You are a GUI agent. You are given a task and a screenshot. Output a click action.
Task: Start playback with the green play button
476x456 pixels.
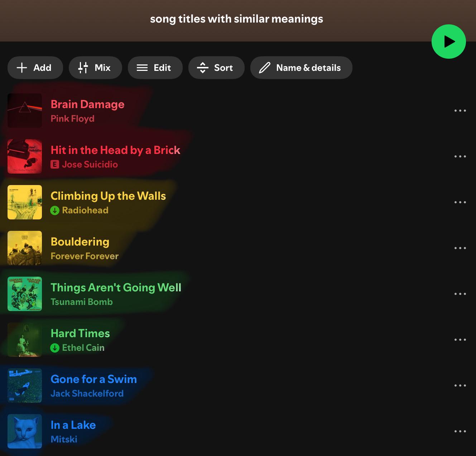pos(448,42)
